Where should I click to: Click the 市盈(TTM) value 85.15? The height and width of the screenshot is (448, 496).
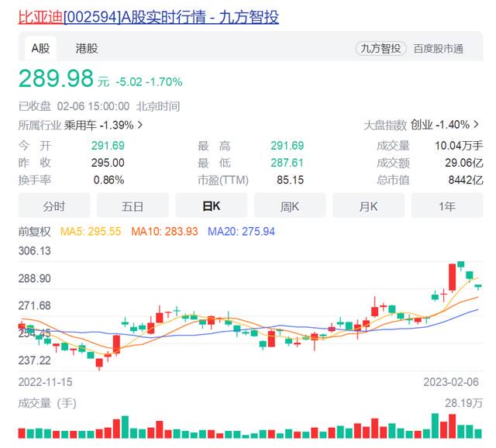[x=290, y=180]
